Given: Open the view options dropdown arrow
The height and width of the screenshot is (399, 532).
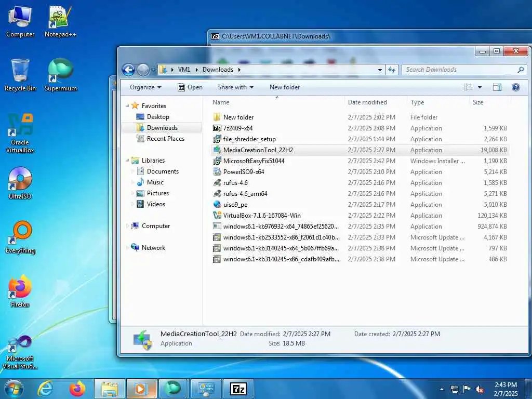Looking at the screenshot, I should coord(480,87).
